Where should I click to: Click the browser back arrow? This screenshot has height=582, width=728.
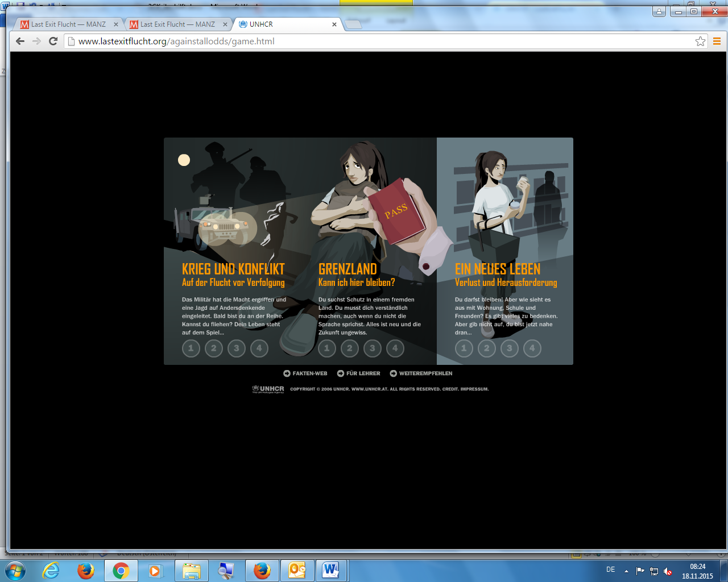(x=20, y=41)
